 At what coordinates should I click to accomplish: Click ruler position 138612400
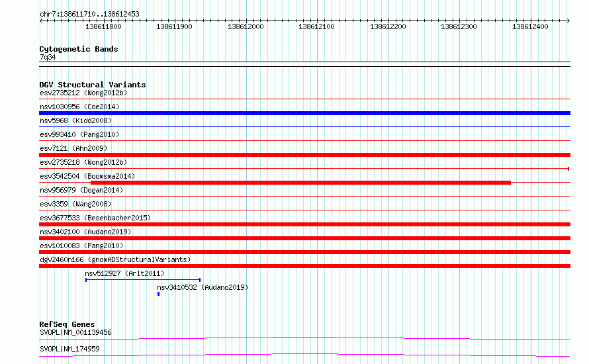[x=530, y=26]
